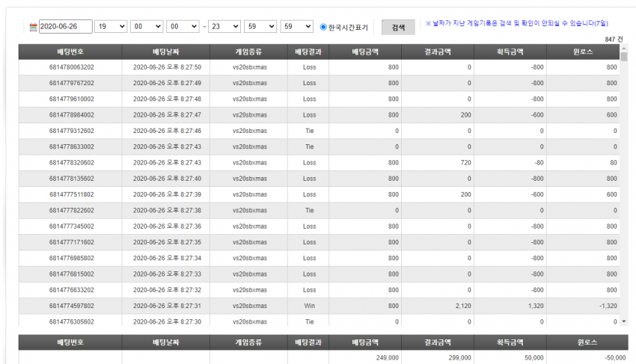Select the Korean time display radio button

tap(323, 27)
